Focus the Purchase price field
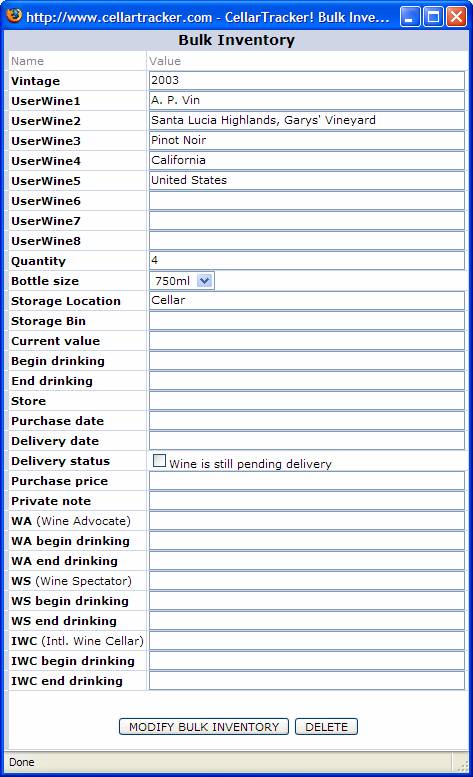The image size is (473, 777). [307, 481]
